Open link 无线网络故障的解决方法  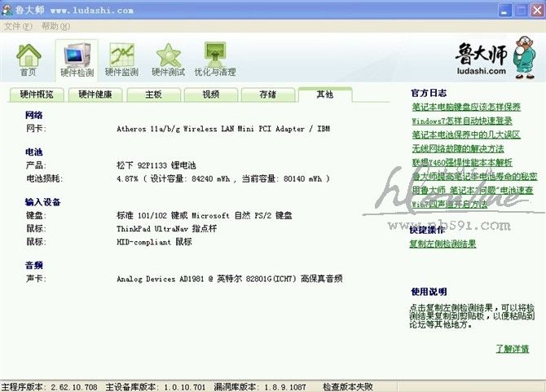pyautogui.click(x=458, y=148)
